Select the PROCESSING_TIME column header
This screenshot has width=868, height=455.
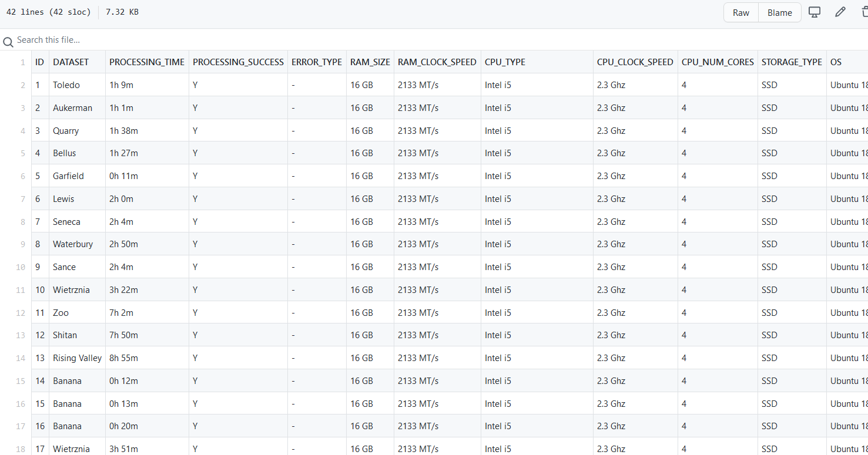[x=147, y=62]
